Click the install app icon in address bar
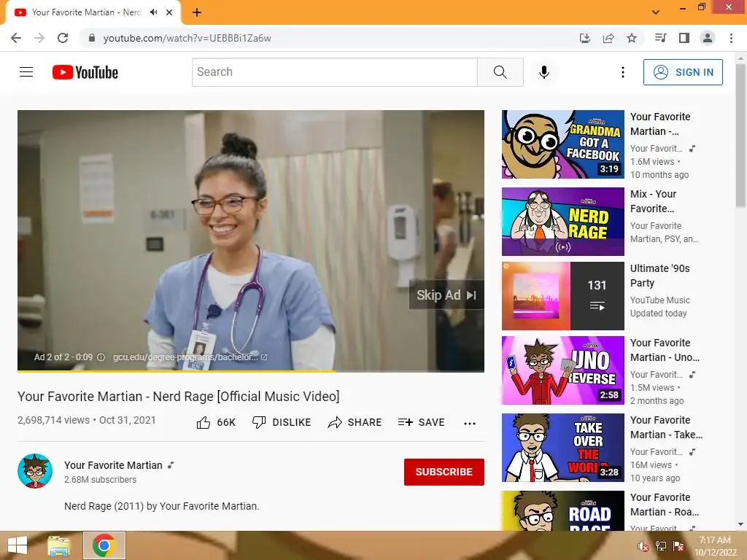The height and width of the screenshot is (560, 747). [585, 38]
